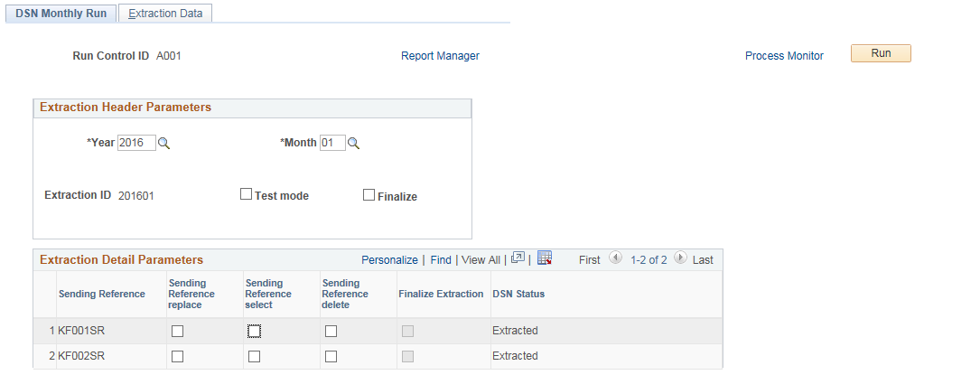The image size is (980, 375).
Task: Click Finalize Extraction checkbox for KF001SR
Action: click(x=407, y=332)
